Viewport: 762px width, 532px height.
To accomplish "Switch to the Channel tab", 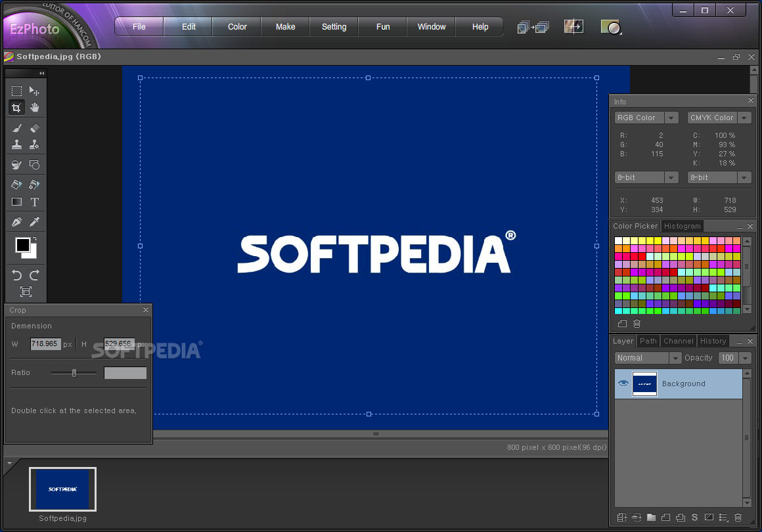I will pyautogui.click(x=679, y=341).
